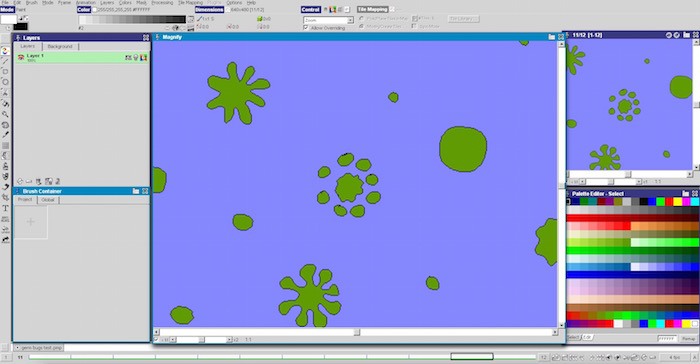The width and height of the screenshot is (700, 364).
Task: Click the rightmost icon at Layers panel bottom
Action: point(58,181)
